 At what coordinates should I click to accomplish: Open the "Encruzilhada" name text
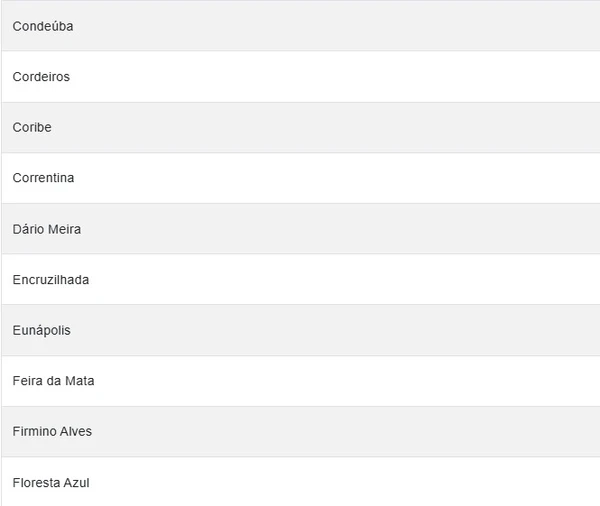[x=51, y=280]
